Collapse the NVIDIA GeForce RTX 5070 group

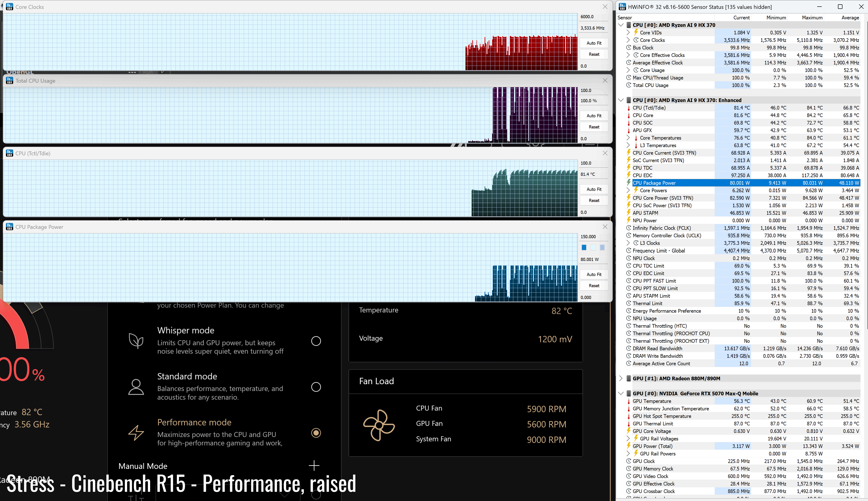tap(621, 393)
